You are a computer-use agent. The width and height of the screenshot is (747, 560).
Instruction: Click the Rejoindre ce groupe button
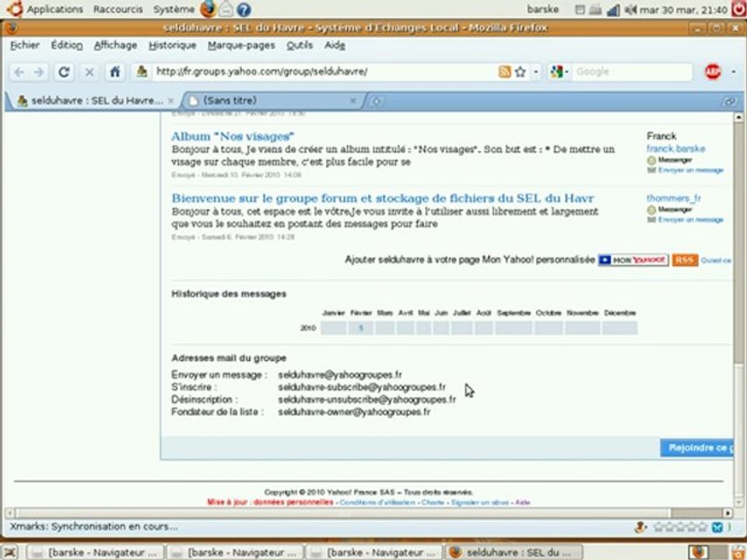coord(697,448)
